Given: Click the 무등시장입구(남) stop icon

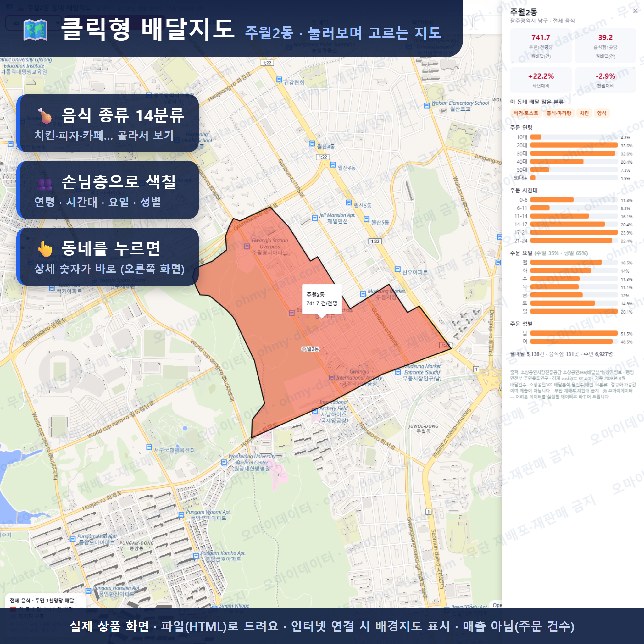Looking at the screenshot, I should pyautogui.click(x=398, y=372).
